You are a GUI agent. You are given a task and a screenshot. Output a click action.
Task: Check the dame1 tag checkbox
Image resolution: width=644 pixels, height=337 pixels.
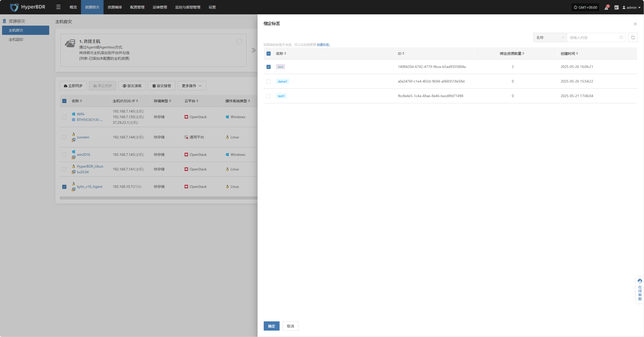269,81
